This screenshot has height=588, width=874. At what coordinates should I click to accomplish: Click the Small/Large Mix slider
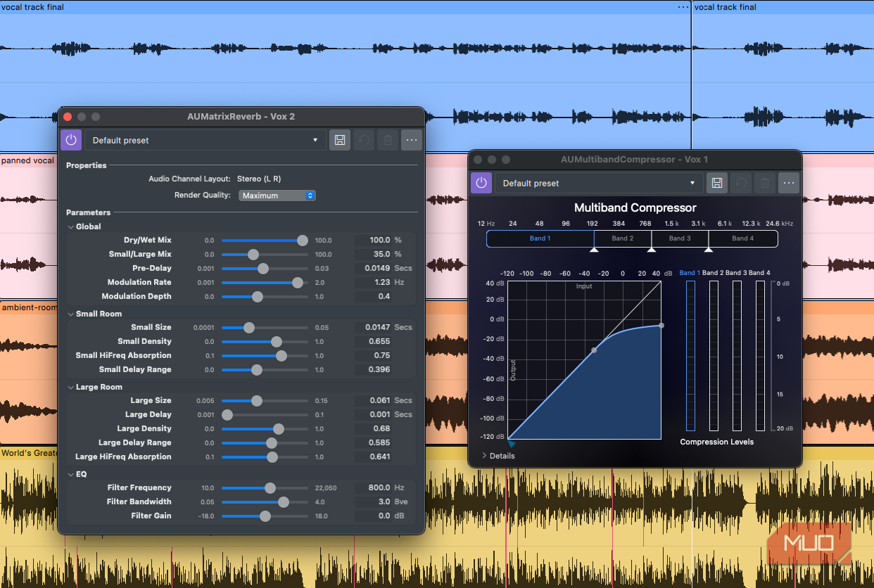265,254
